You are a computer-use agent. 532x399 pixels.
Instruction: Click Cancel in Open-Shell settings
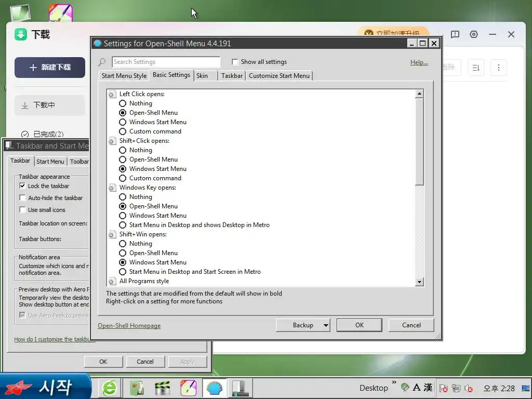[x=411, y=325]
